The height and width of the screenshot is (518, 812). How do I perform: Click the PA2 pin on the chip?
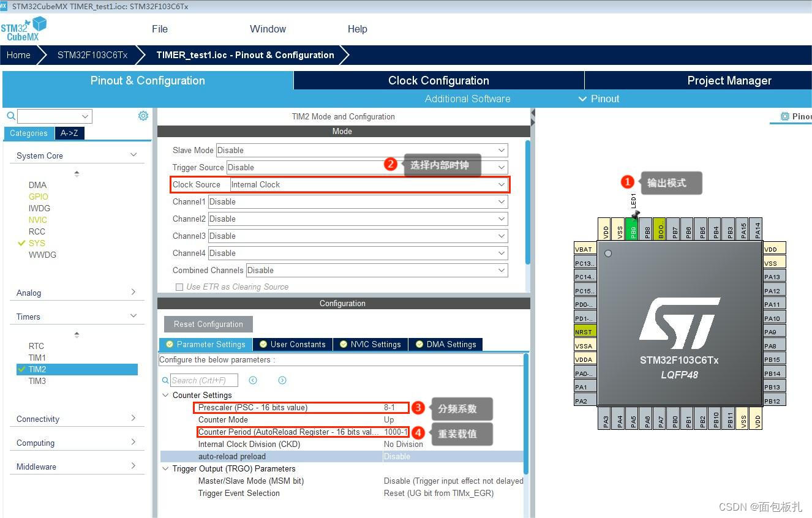tap(585, 401)
